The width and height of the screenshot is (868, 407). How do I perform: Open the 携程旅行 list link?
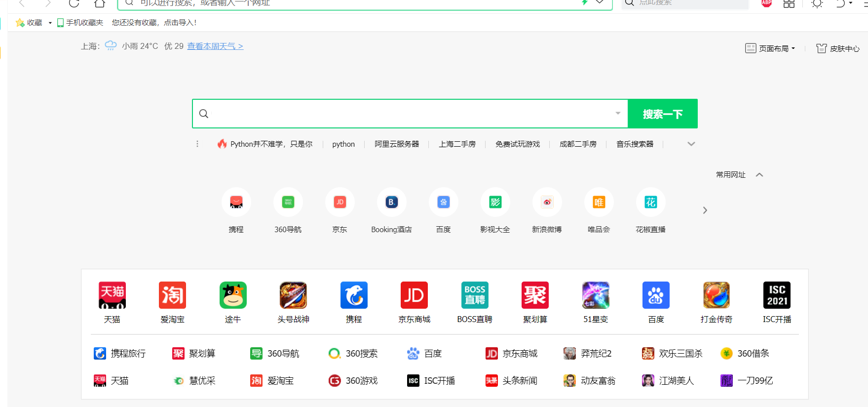click(x=120, y=353)
